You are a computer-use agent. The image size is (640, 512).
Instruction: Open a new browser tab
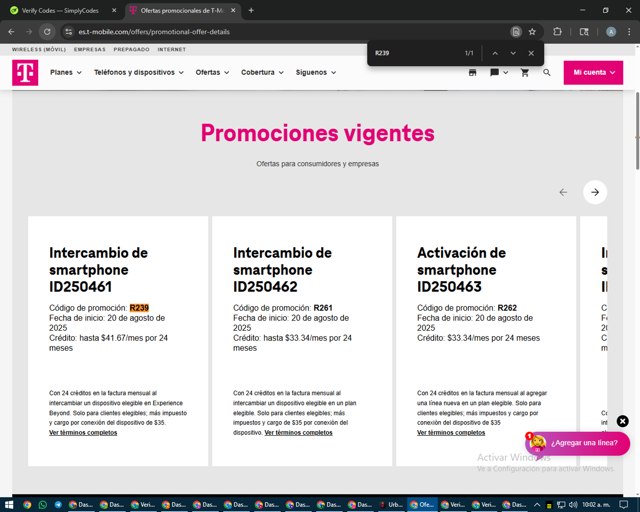point(251,11)
